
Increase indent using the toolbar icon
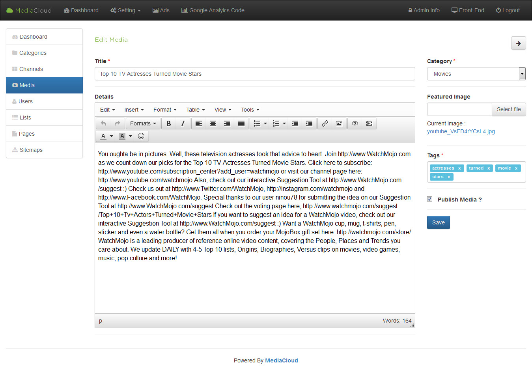point(309,123)
